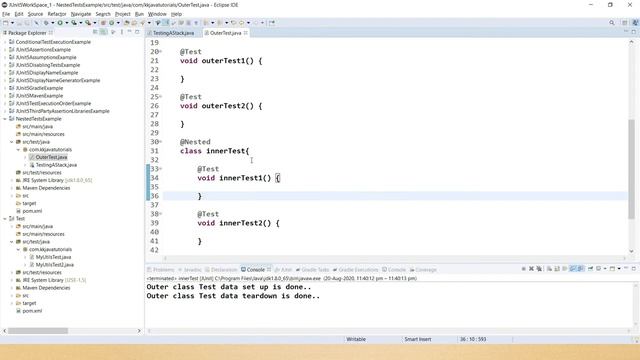Click Remove Launch icon in Console toolbar

click(531, 269)
